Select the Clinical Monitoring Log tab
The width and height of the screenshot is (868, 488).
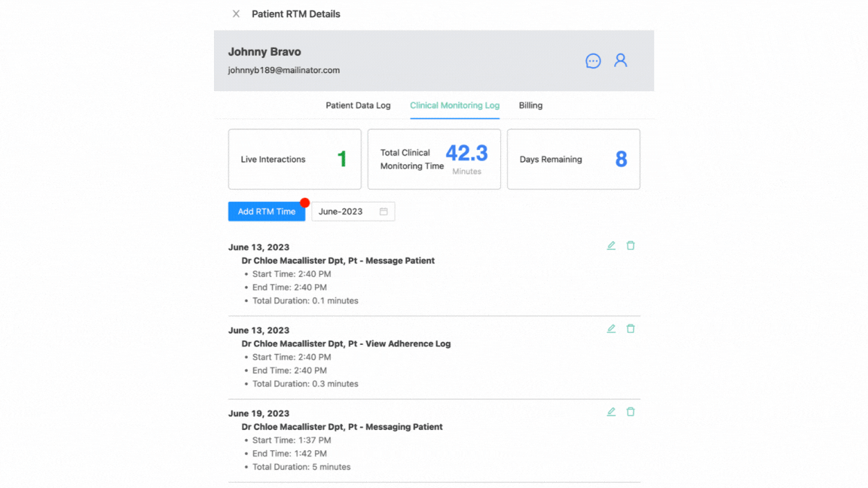pos(454,105)
